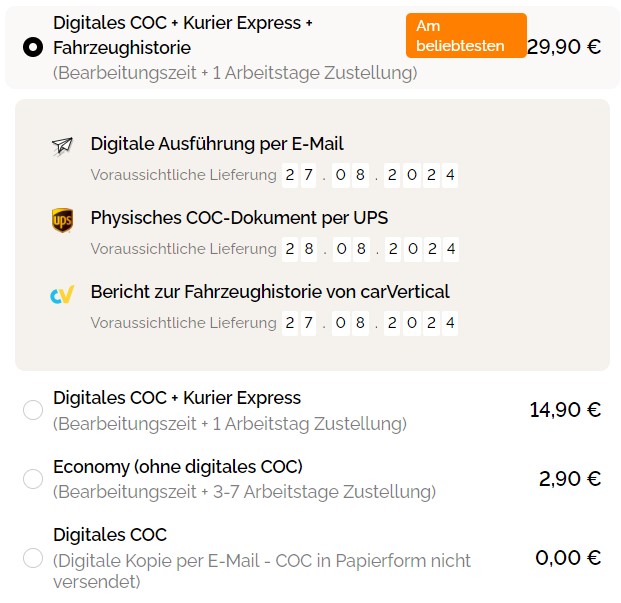
Task: Click the carVertical report delivery date
Action: 370,323
